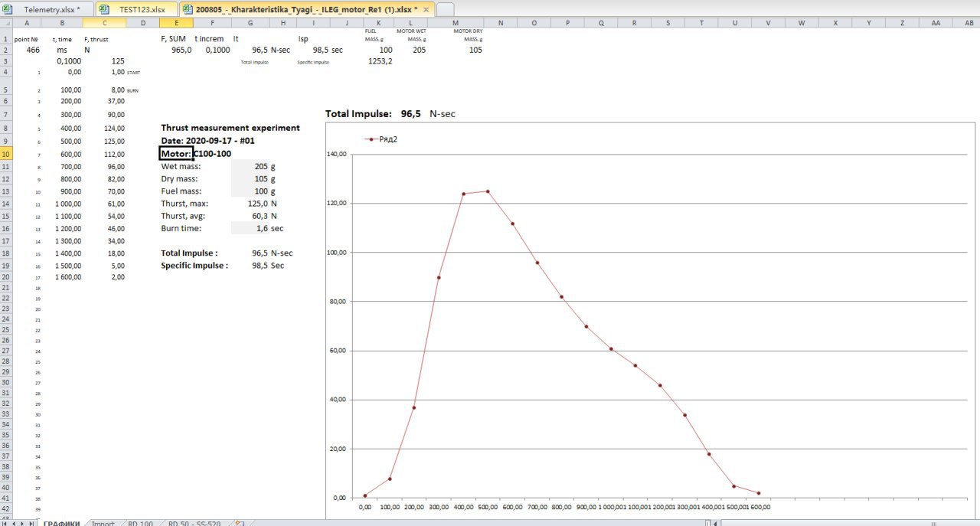Select column C header
The image size is (980, 526).
point(104,23)
